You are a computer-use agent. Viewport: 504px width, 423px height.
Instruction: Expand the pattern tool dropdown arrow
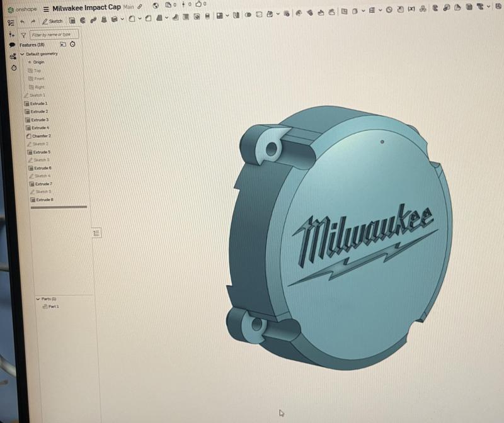click(x=227, y=15)
